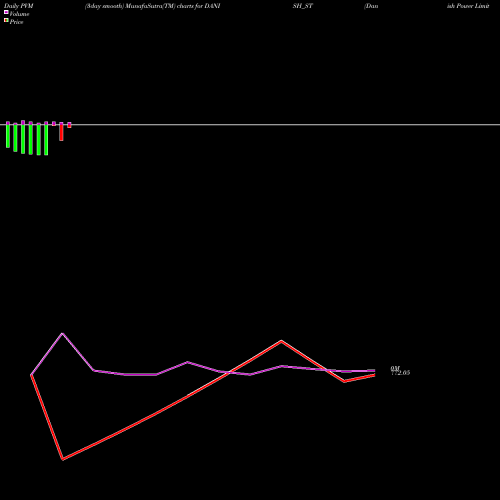Viewport: 500px width, 500px height.
Task: Click the peak of the red price line
Action: 281,341
